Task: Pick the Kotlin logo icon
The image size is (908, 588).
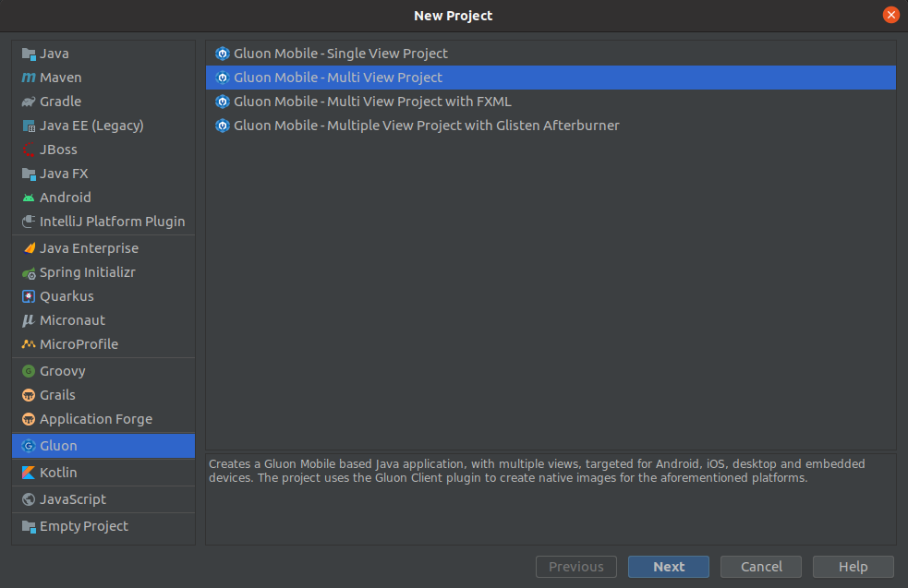Action: [x=29, y=473]
